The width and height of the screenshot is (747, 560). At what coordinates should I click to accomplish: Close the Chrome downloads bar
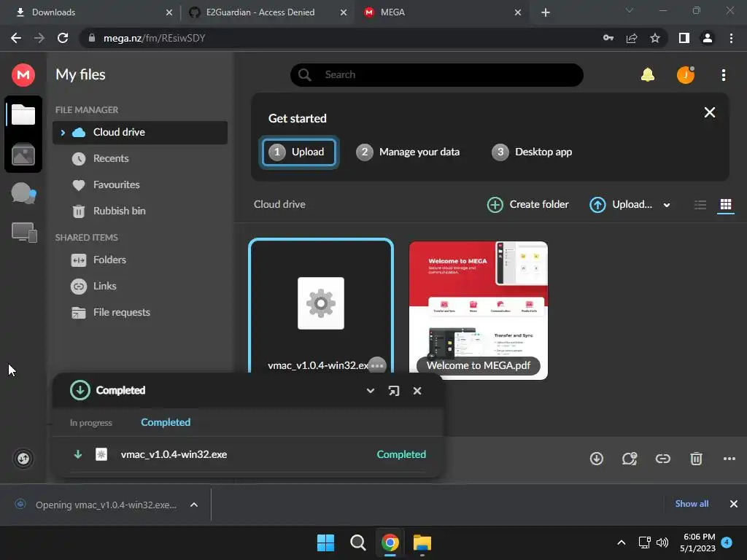point(734,504)
